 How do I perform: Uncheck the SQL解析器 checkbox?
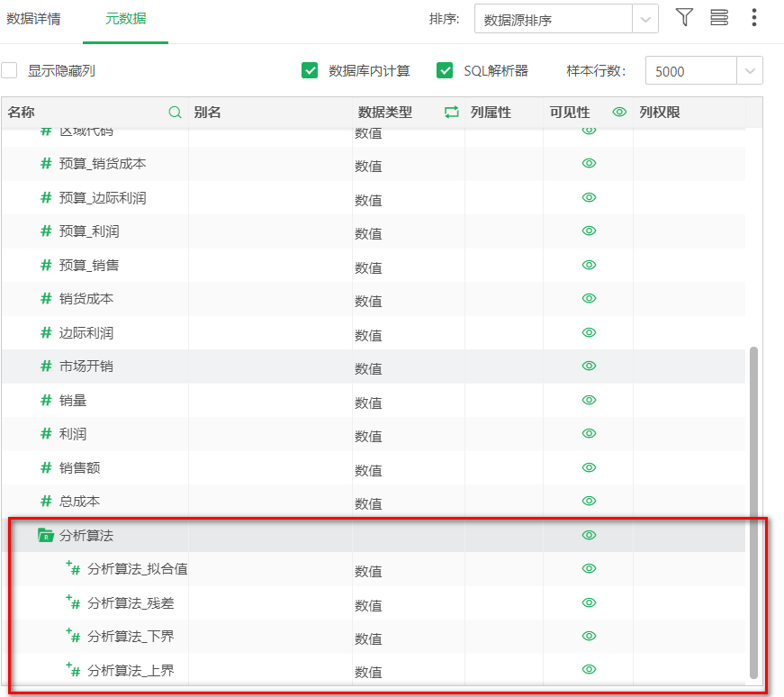click(x=445, y=70)
